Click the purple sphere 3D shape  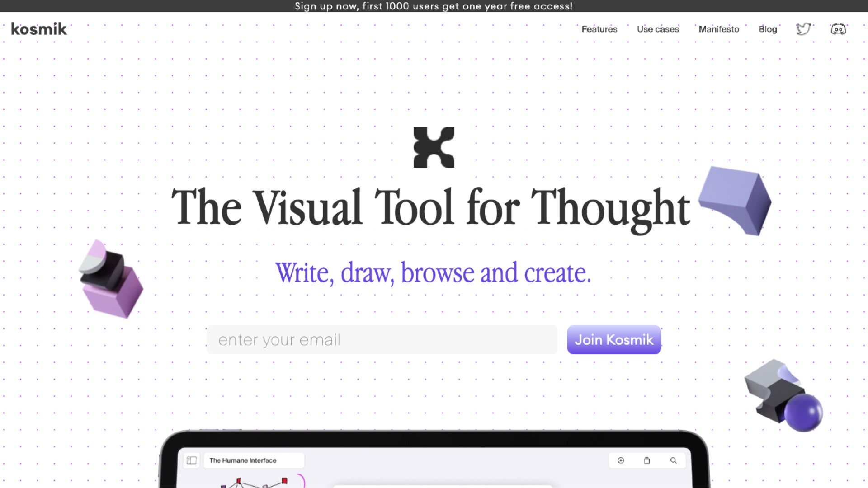pyautogui.click(x=803, y=412)
